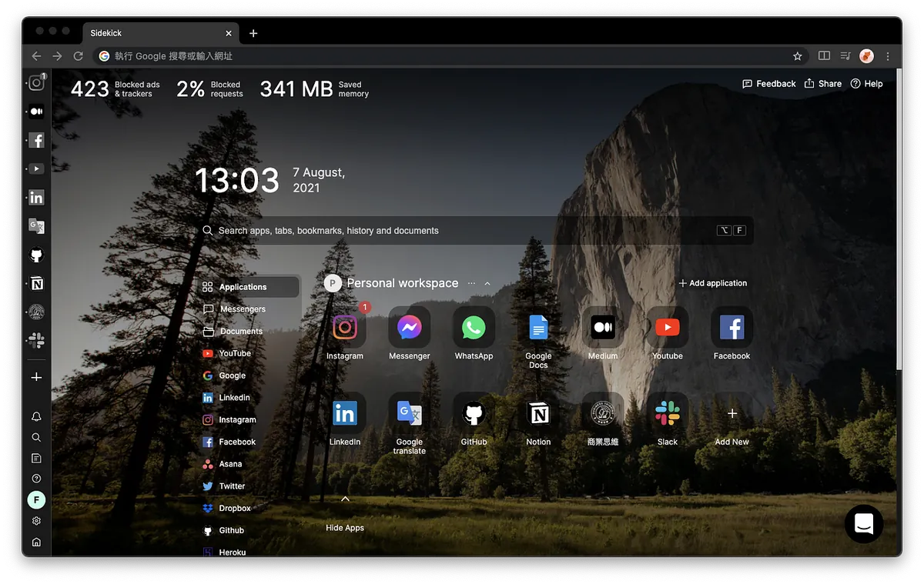
Task: Launch WhatsApp from Personal workspace
Action: pyautogui.click(x=474, y=328)
